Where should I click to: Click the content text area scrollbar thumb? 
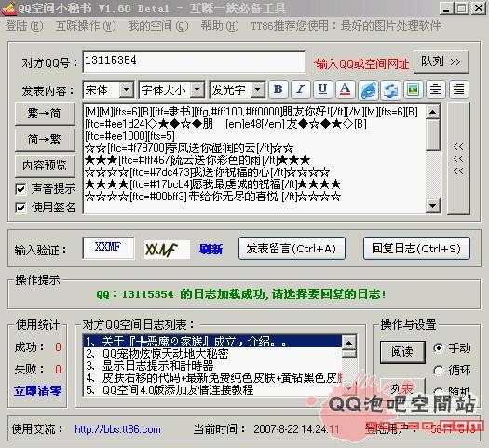coord(433,135)
